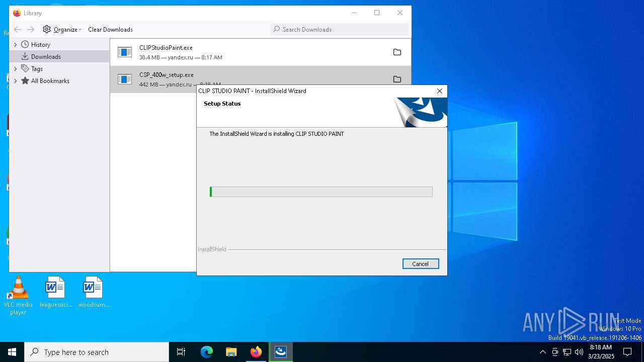Switch to Firefox on the taskbar
Viewport: 644px width, 362px height.
(x=256, y=352)
